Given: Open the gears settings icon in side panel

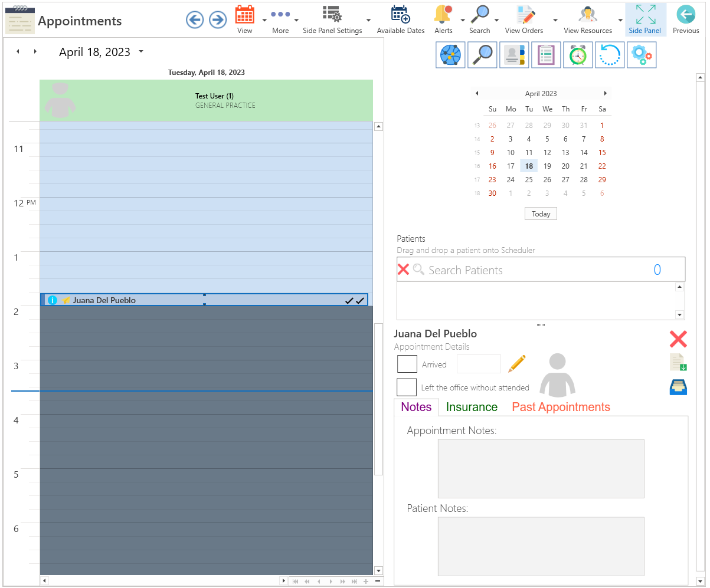Looking at the screenshot, I should pyautogui.click(x=642, y=55).
